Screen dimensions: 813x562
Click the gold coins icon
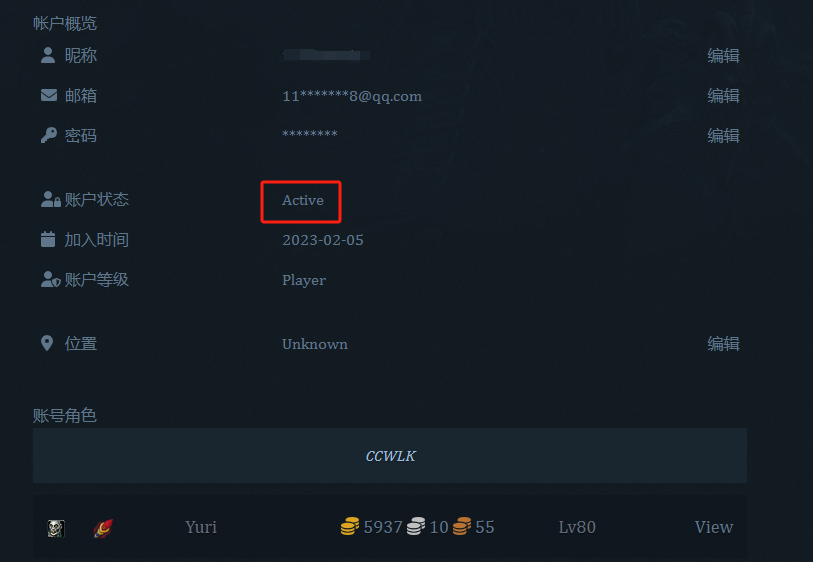350,526
